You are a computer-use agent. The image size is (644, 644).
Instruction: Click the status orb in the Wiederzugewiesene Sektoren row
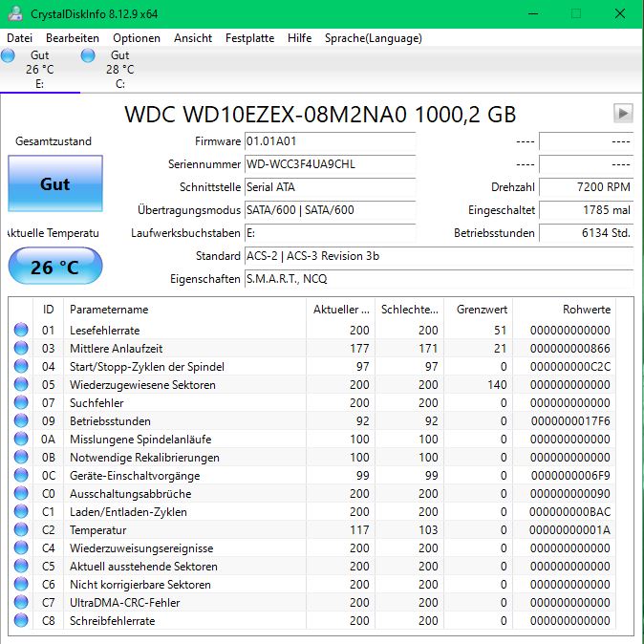21,384
